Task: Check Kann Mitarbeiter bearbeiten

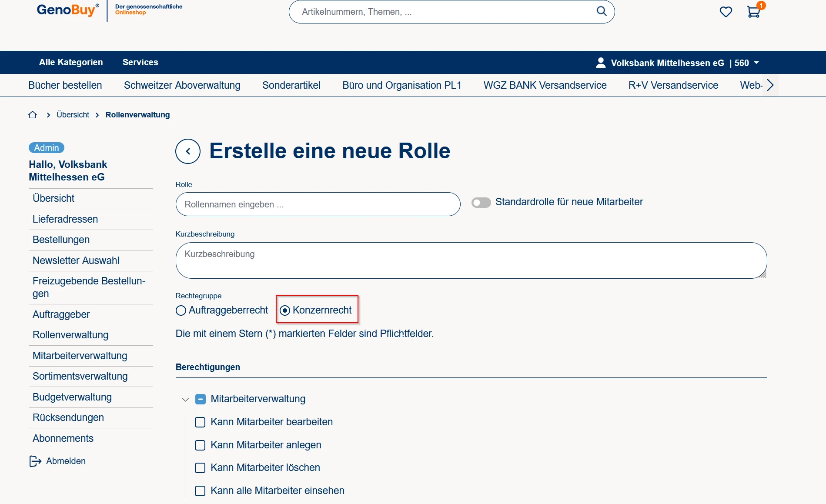Action: [200, 422]
